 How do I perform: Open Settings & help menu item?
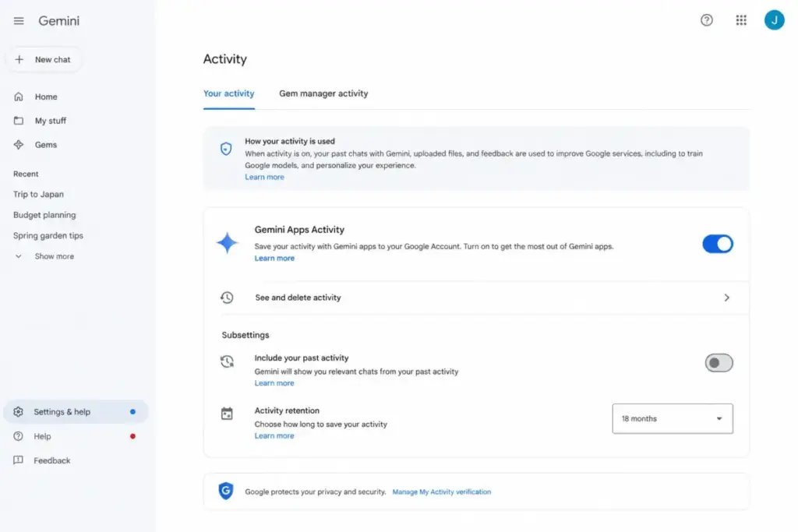pos(76,412)
